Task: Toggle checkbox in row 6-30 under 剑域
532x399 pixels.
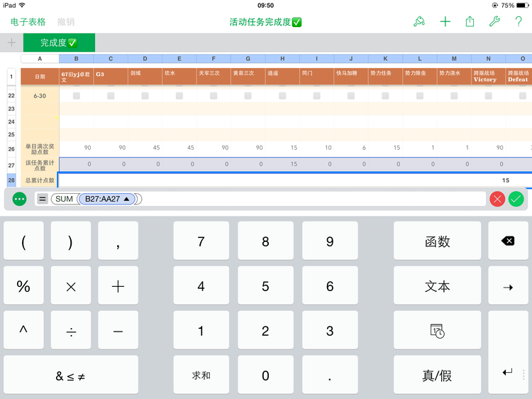Action: click(x=145, y=96)
